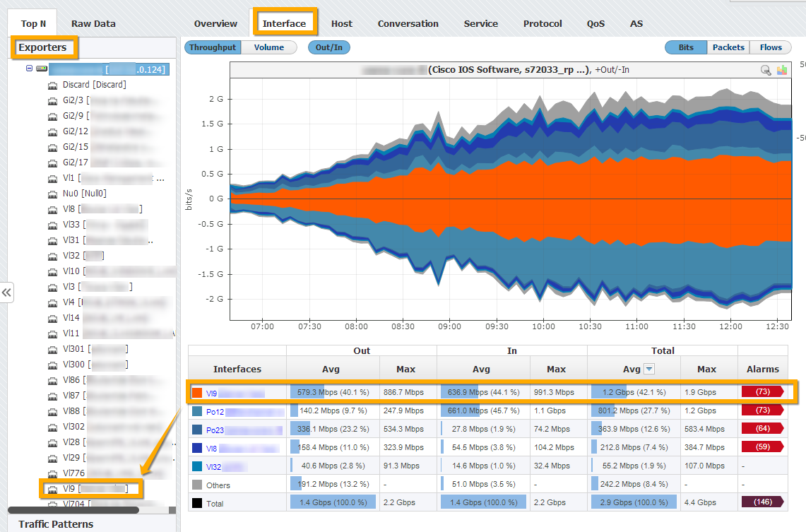
Task: Switch to the Service tab
Action: [480, 23]
